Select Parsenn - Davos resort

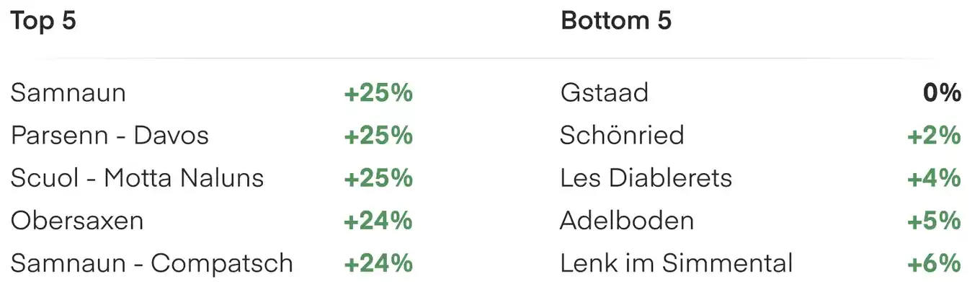pos(110,135)
